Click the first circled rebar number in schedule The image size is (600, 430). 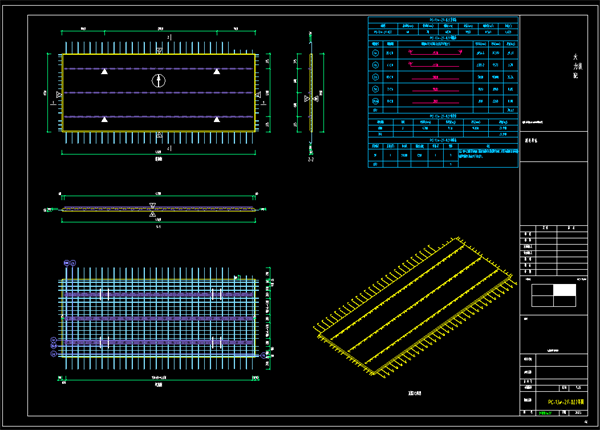point(375,53)
